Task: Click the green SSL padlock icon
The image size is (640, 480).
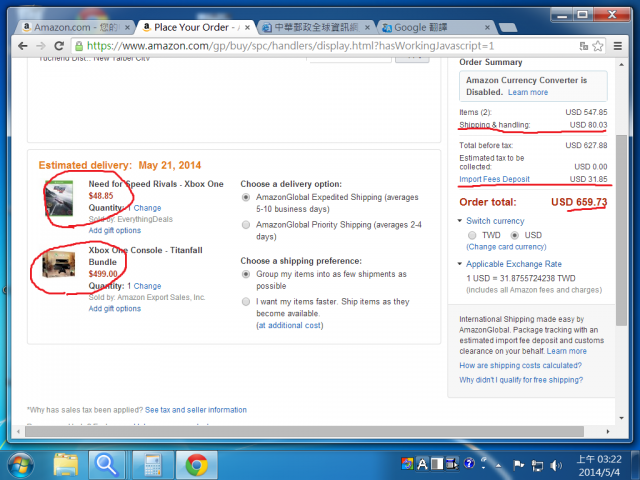Action: [x=79, y=46]
